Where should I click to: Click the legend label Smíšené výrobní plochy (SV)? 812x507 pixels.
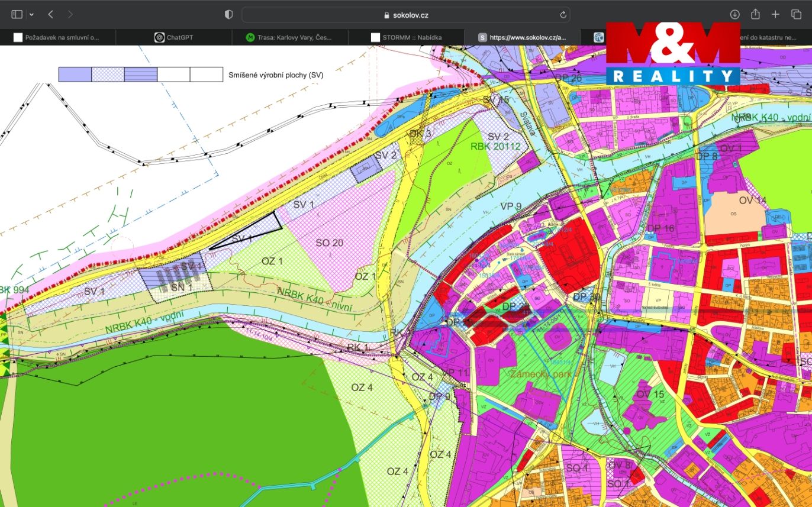click(276, 75)
